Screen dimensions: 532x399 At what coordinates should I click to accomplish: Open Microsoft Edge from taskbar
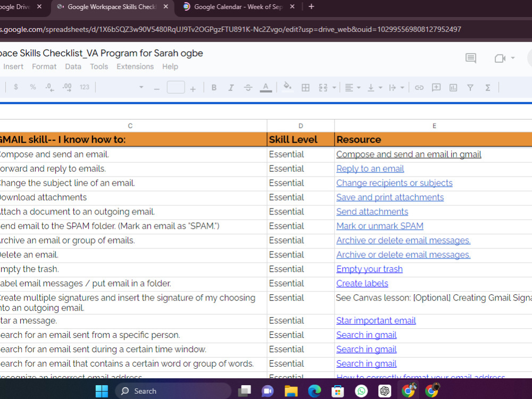point(314,391)
